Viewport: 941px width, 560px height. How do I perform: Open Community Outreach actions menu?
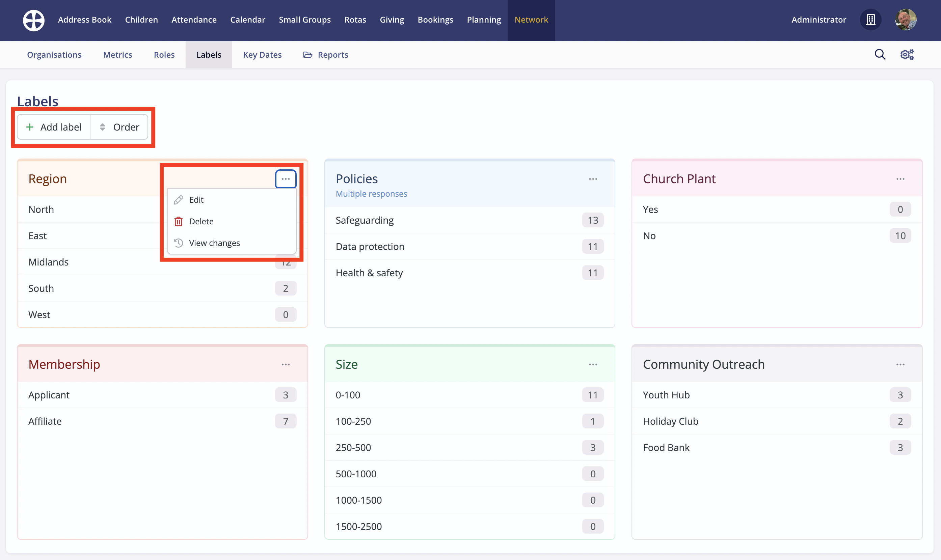900,365
